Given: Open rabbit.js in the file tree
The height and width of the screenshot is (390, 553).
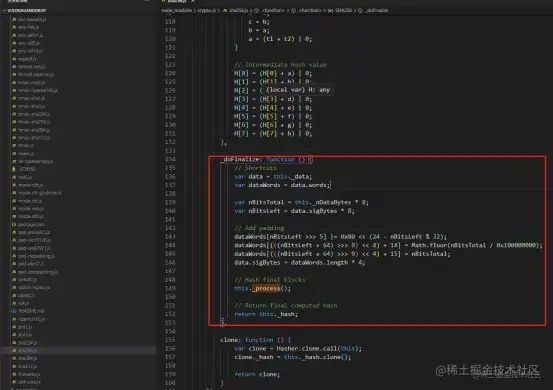Looking at the screenshot, I should [26, 295].
